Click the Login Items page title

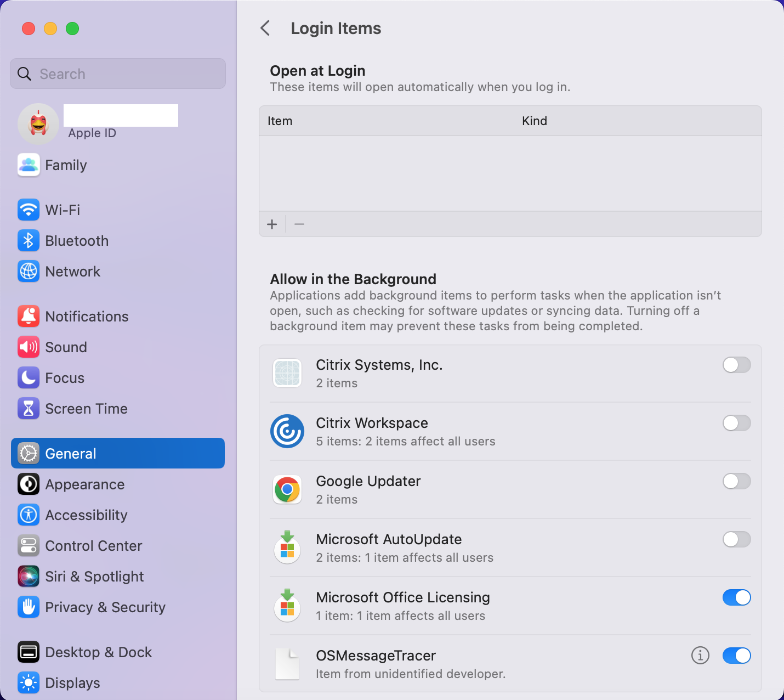coord(336,28)
